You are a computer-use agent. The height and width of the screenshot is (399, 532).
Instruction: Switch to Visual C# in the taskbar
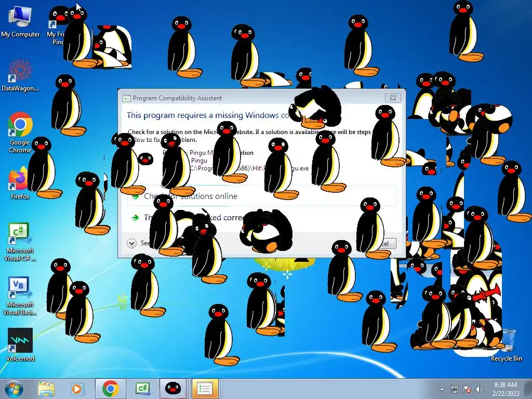click(x=142, y=389)
